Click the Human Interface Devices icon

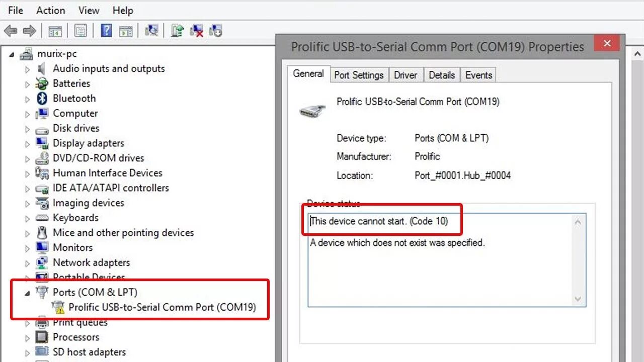42,173
